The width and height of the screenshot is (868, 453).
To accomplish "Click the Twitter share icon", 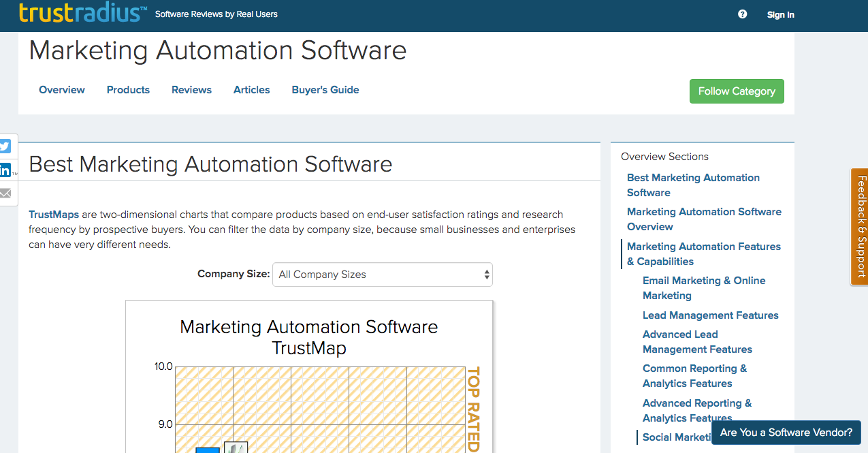I will [6, 146].
